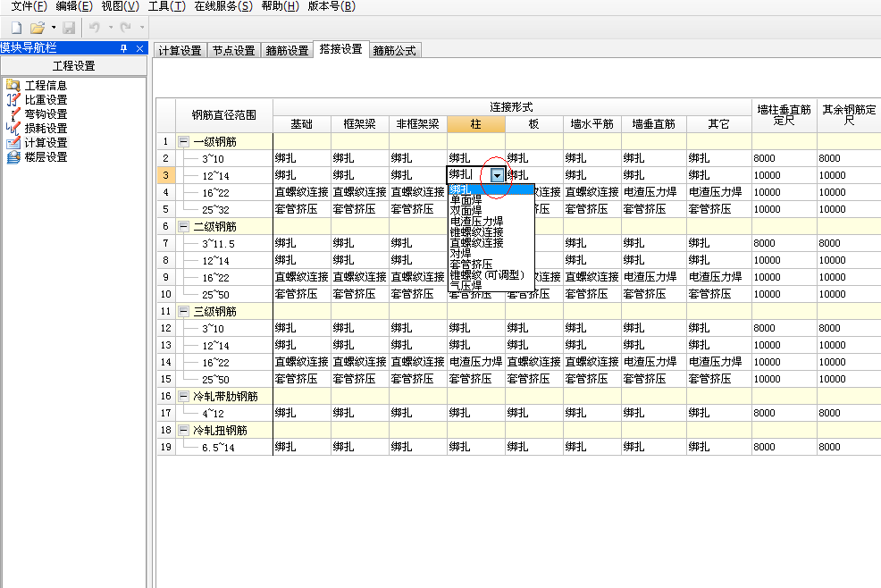Open the 版本号(B) menu

331,6
